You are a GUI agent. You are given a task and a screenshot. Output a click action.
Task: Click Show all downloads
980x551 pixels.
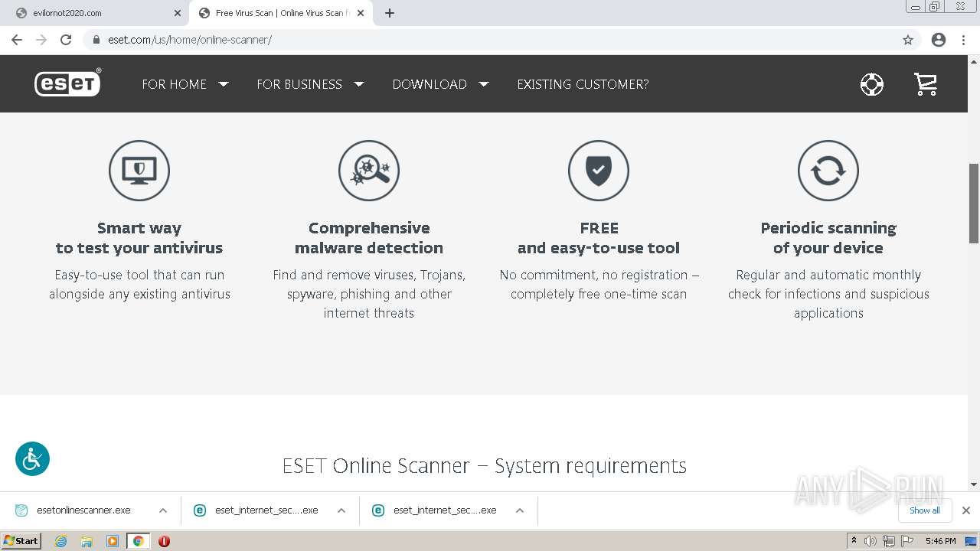point(925,510)
